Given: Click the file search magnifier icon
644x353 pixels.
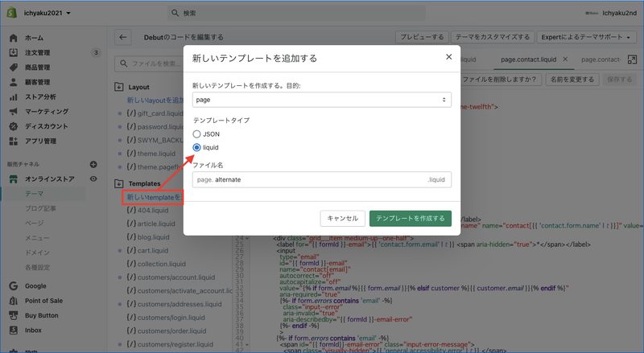Looking at the screenshot, I should (123, 64).
